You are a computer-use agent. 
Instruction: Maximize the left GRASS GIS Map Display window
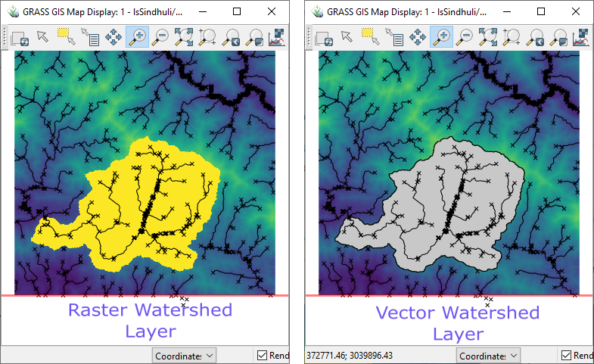pos(237,12)
